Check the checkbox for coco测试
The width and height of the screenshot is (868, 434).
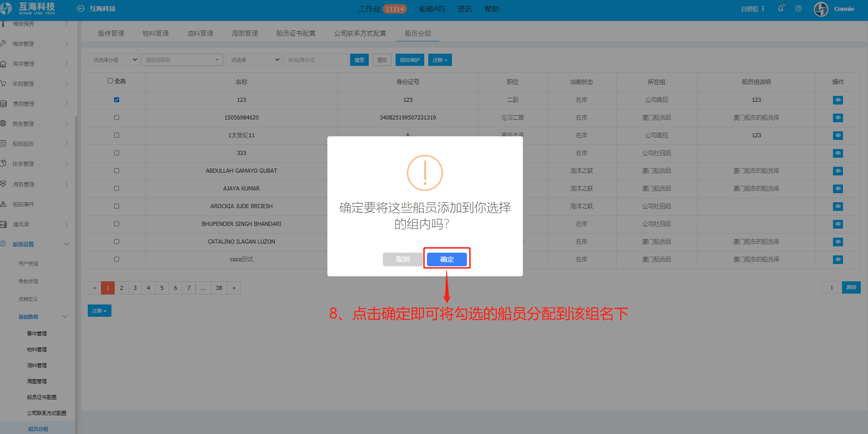116,259
